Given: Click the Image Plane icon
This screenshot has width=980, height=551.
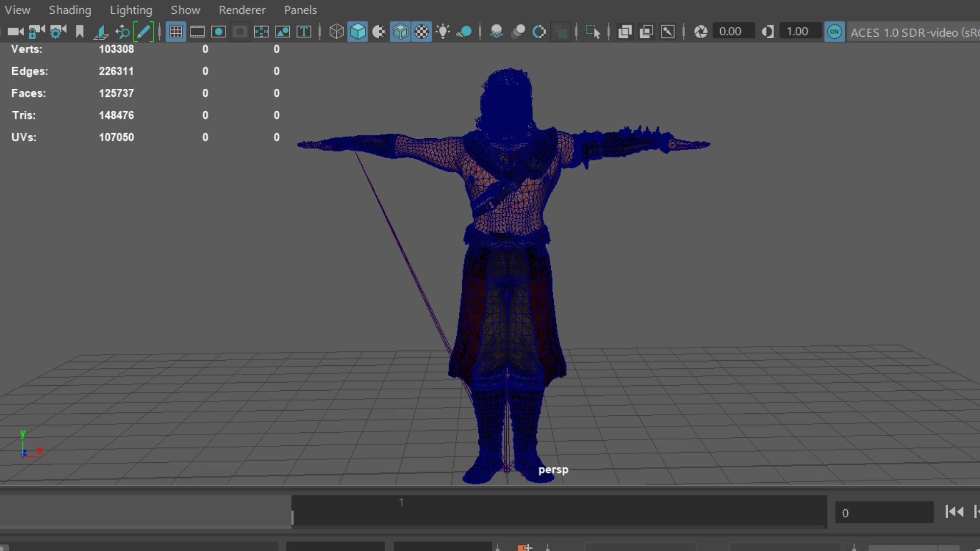Looking at the screenshot, I should [101, 32].
